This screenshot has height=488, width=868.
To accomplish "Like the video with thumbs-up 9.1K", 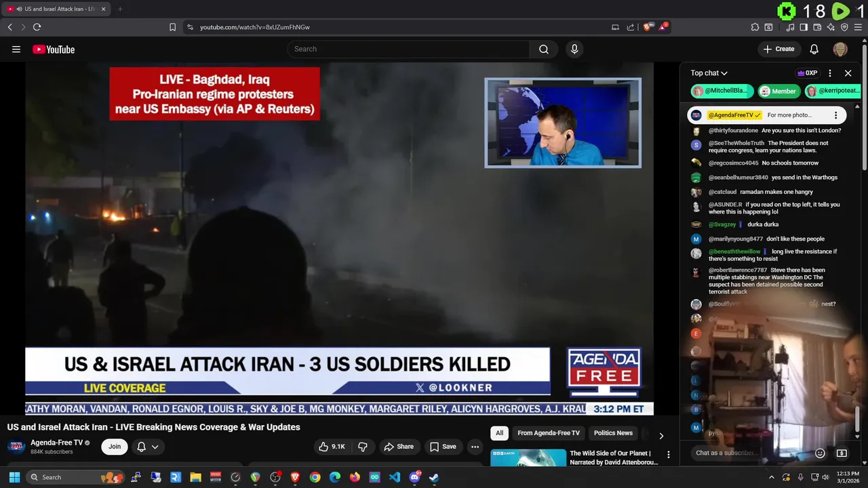I will [332, 447].
